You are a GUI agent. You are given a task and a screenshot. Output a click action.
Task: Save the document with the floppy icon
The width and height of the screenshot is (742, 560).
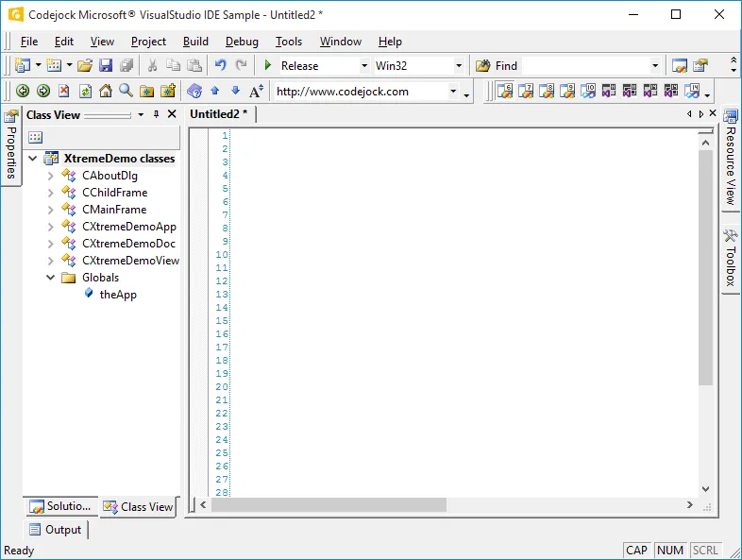(106, 65)
